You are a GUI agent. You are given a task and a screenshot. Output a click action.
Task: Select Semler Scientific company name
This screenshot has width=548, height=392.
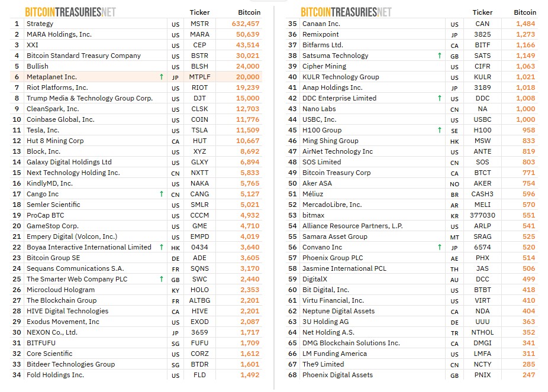point(53,205)
